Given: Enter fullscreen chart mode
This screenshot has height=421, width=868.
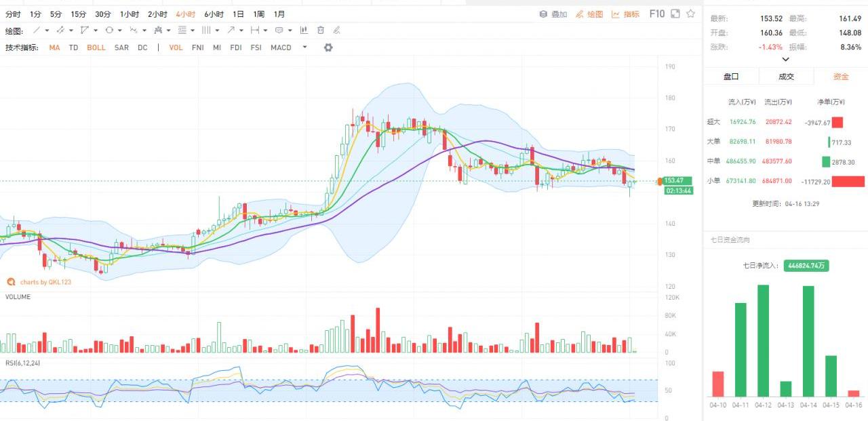Looking at the screenshot, I should 675,14.
